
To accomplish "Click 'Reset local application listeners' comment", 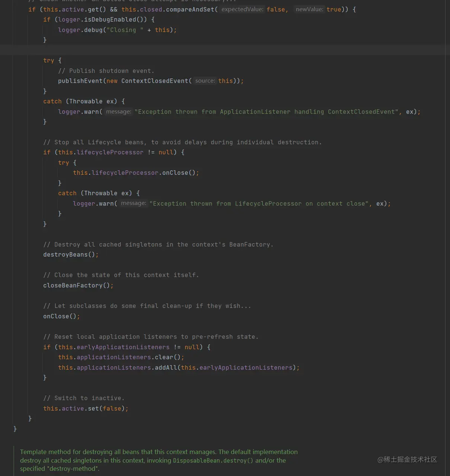I will (x=151, y=337).
